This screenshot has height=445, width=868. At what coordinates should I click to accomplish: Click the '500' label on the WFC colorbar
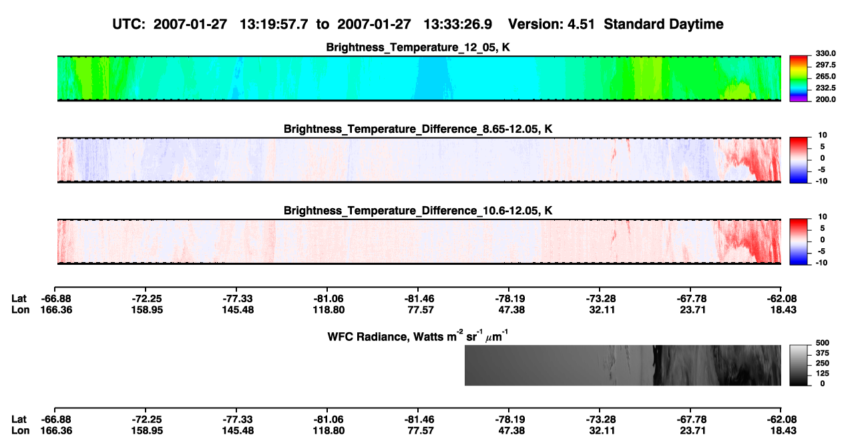pyautogui.click(x=823, y=343)
